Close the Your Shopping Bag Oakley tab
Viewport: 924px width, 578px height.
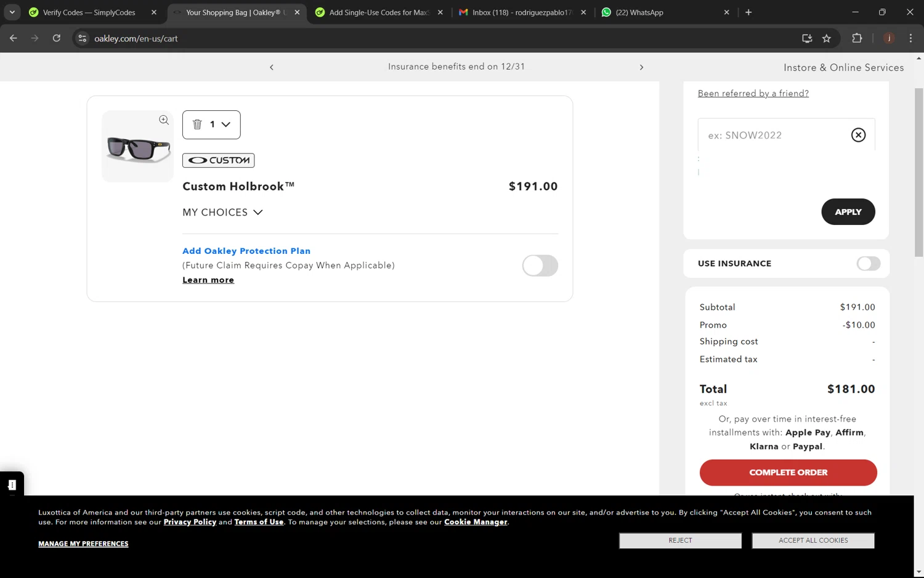point(297,12)
